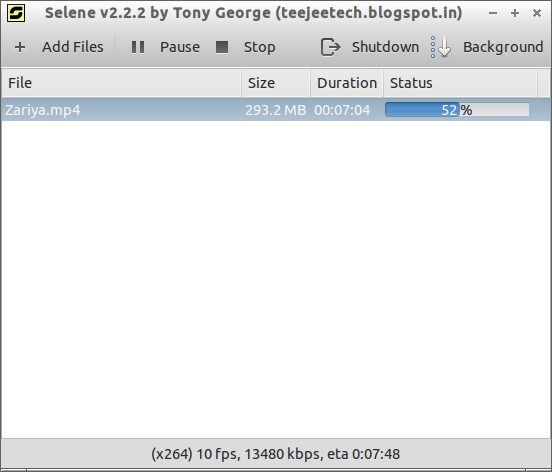Select the Zariya.mp4 row
Image resolution: width=552 pixels, height=472 pixels.
[276, 110]
